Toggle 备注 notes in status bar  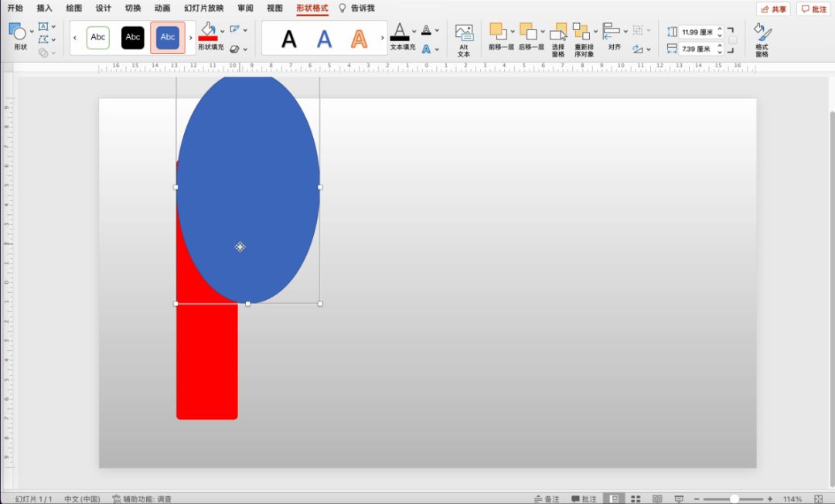pyautogui.click(x=547, y=499)
